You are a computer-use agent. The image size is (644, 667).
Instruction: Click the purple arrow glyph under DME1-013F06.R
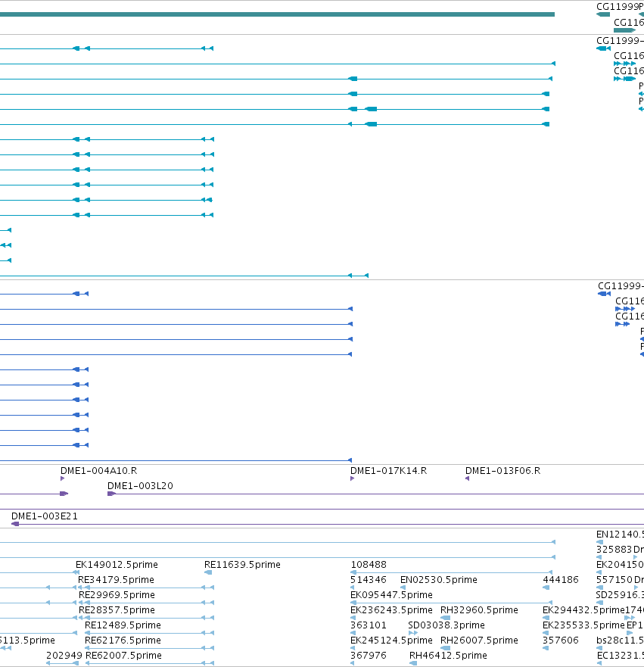point(467,478)
